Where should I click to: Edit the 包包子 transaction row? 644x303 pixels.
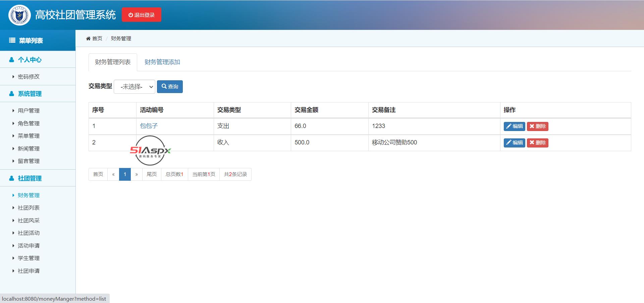pyautogui.click(x=514, y=126)
